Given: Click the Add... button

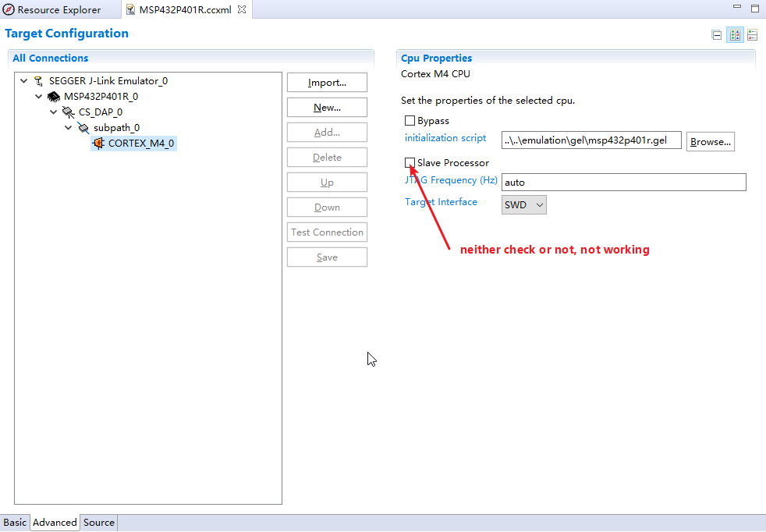Looking at the screenshot, I should coord(327,133).
